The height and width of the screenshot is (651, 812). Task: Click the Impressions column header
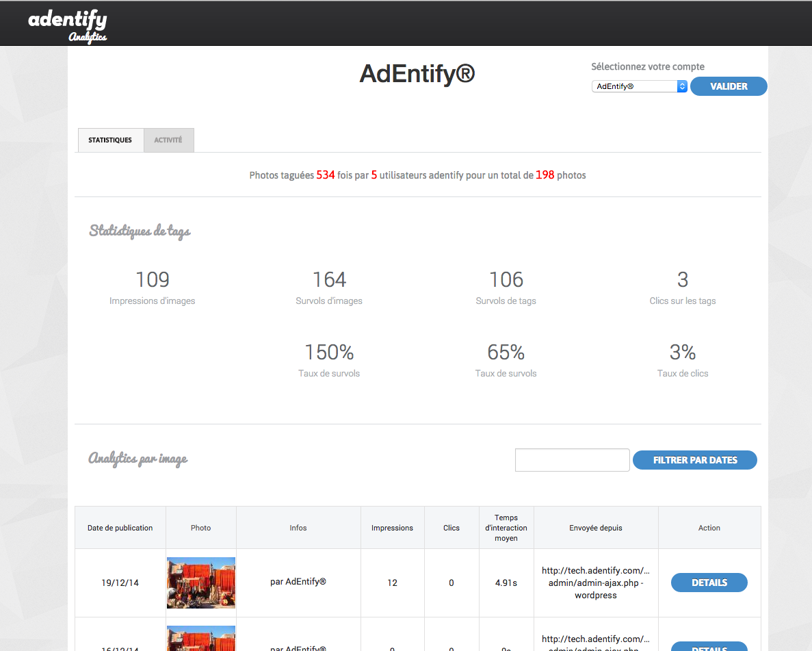tap(392, 528)
